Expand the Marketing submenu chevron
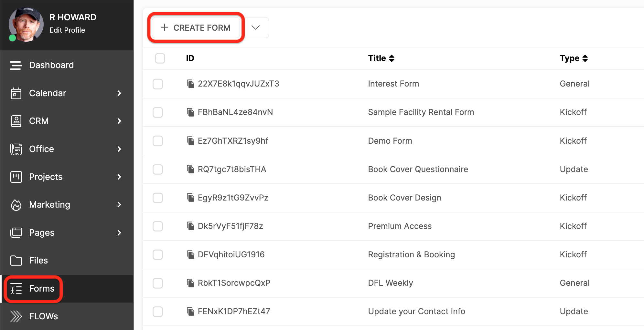The width and height of the screenshot is (644, 330). [x=119, y=205]
